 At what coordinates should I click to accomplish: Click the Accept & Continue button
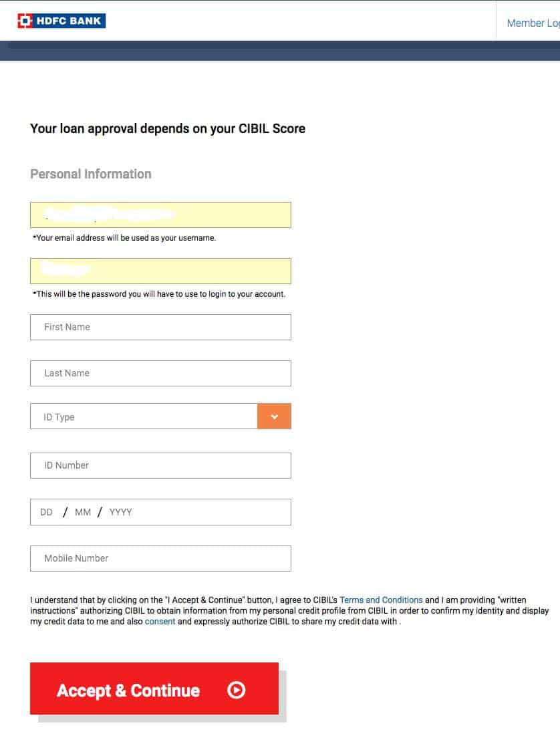point(154,689)
